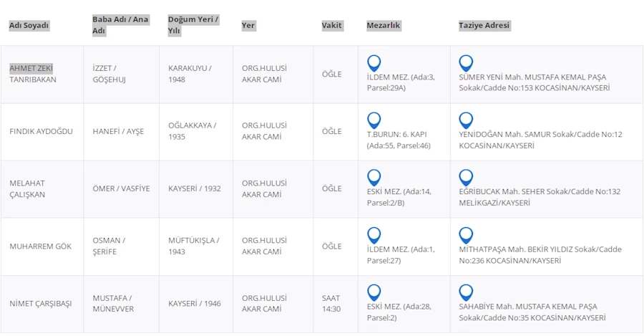Click the Adı Soyadı column header
Image resolution: width=644 pixels, height=336 pixels.
click(x=29, y=25)
